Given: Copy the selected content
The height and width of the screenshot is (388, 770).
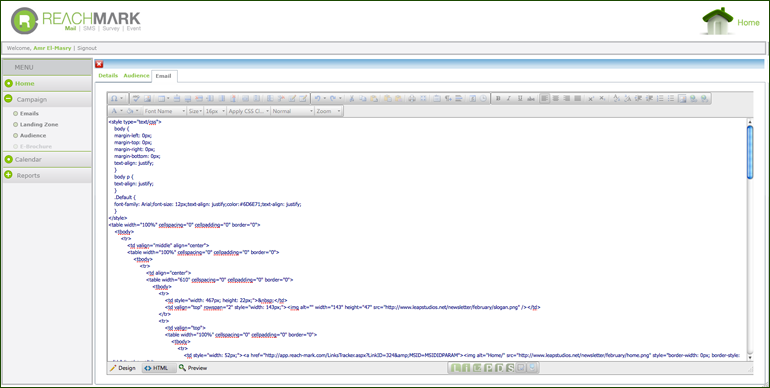Looking at the screenshot, I should 363,99.
